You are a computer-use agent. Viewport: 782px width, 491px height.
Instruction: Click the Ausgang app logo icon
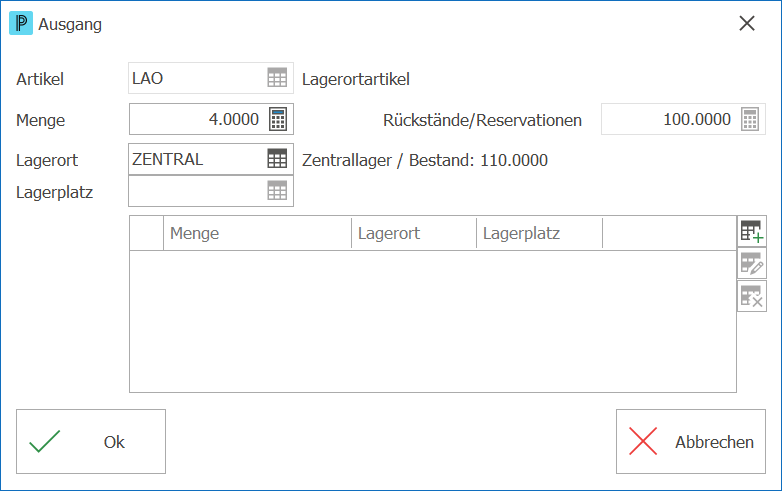(21, 23)
